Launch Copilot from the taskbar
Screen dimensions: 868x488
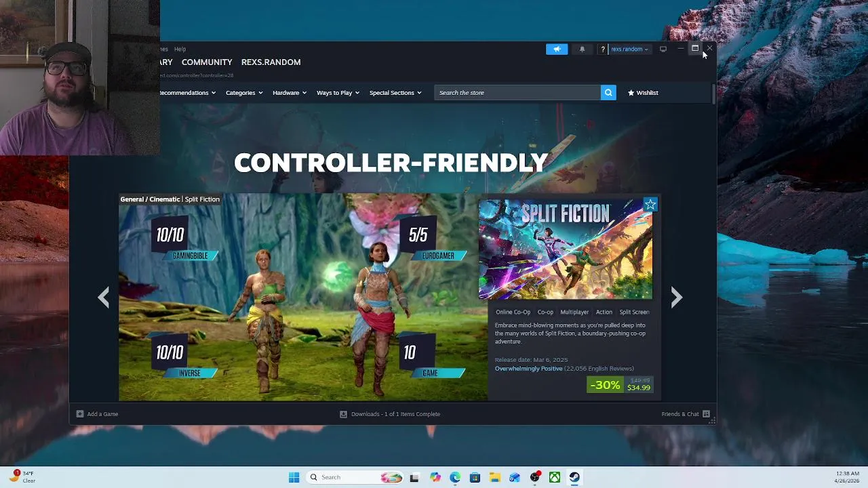tap(435, 477)
